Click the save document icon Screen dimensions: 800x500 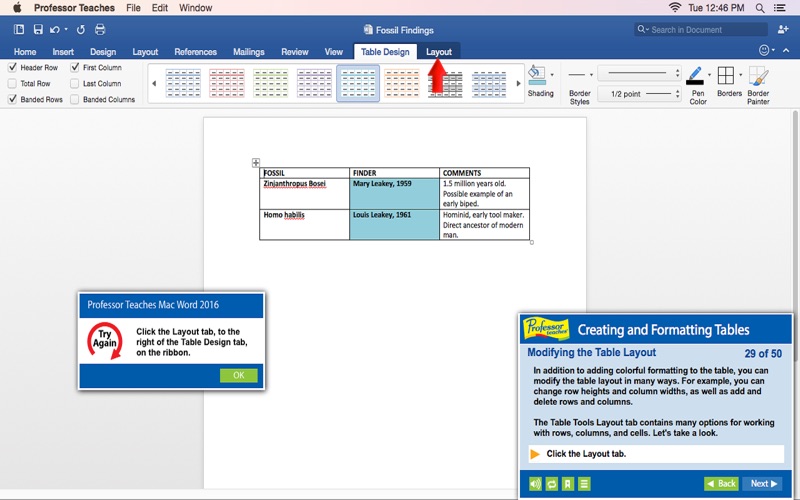[38, 30]
